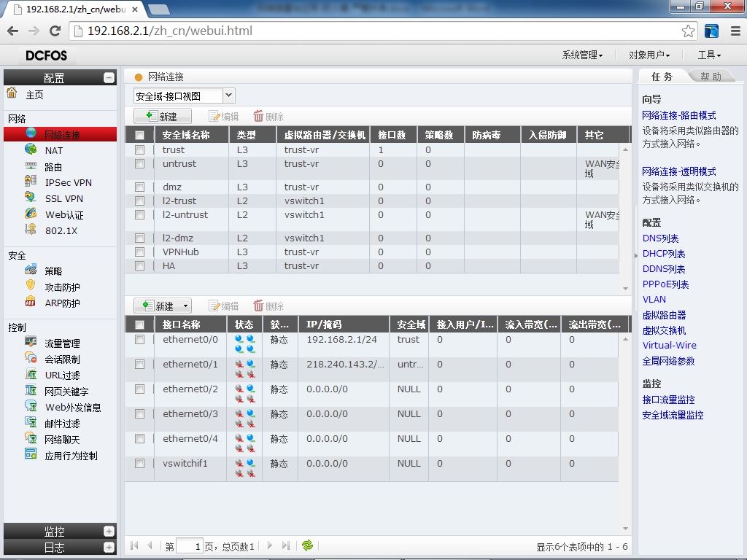
Task: Click the 流量管理 icon
Action: pos(31,342)
